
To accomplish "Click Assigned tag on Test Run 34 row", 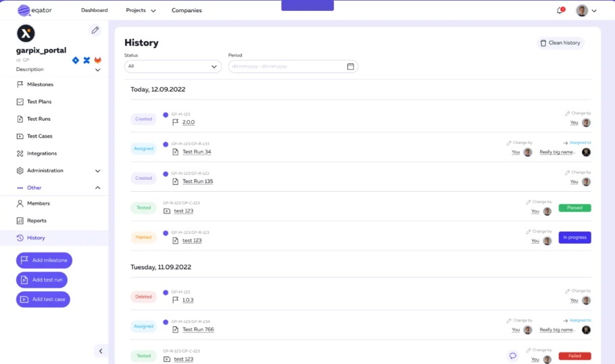I will tap(143, 149).
